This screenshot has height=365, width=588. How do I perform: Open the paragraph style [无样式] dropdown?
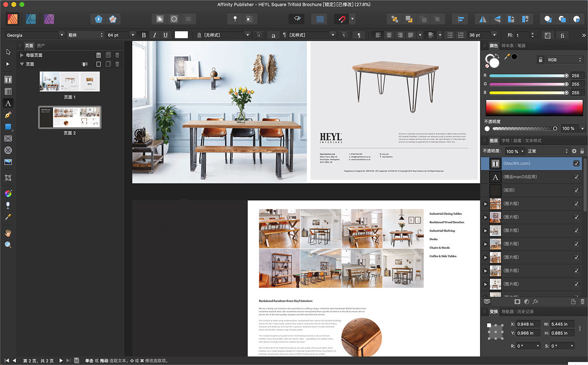[x=333, y=35]
